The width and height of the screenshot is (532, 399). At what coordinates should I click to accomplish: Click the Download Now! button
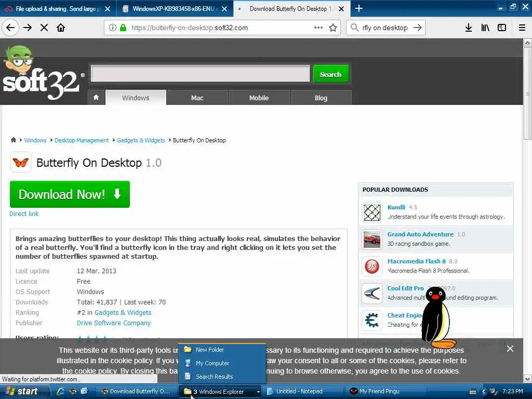click(x=70, y=194)
